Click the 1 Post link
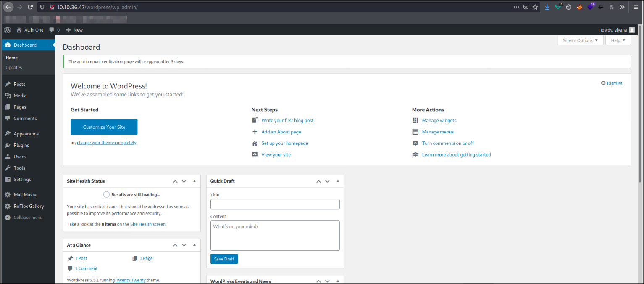 click(x=81, y=258)
